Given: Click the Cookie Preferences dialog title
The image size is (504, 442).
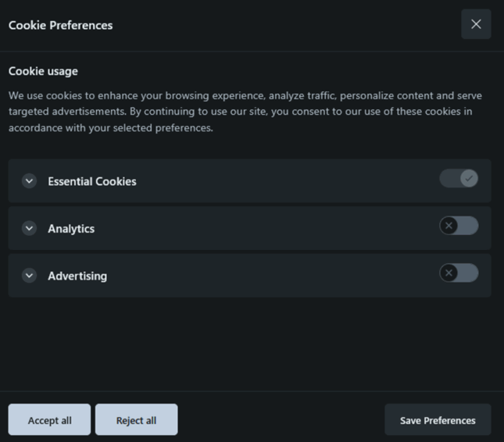Looking at the screenshot, I should [60, 25].
